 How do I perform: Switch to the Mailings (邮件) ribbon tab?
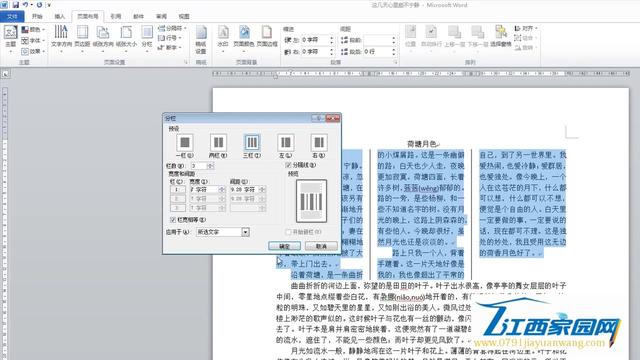138,16
